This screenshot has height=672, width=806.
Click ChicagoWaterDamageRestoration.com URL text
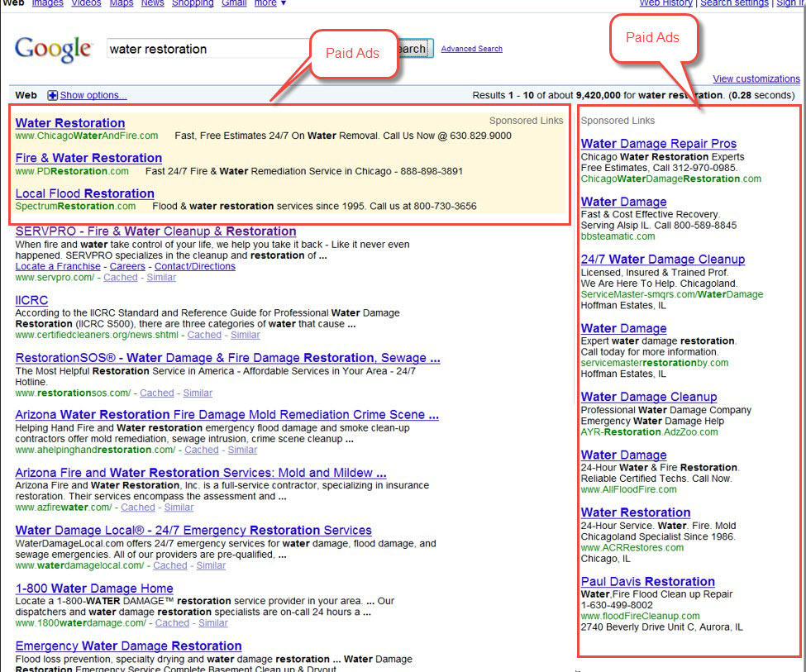pos(670,179)
